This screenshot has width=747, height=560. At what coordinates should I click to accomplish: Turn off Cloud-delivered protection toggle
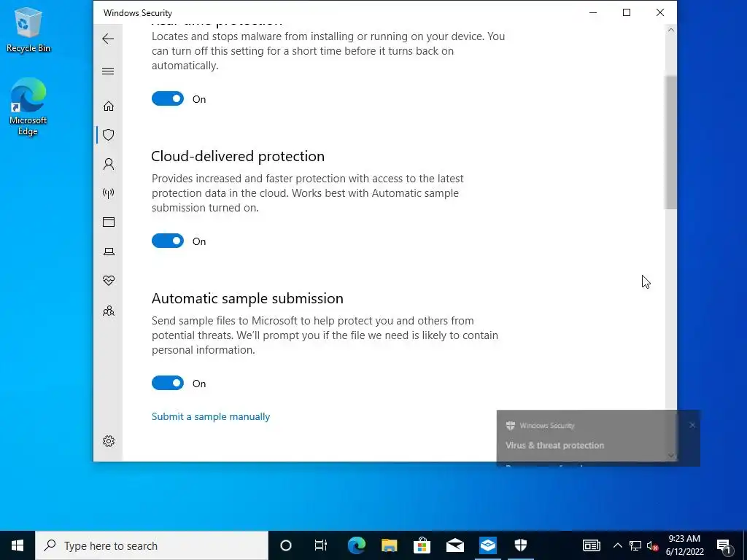click(168, 241)
